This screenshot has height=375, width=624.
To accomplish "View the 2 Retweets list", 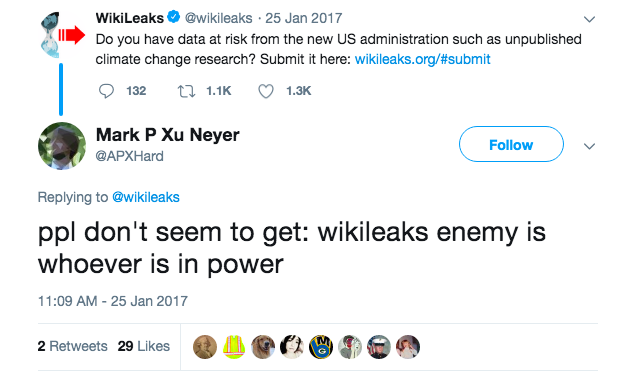I will point(72,346).
